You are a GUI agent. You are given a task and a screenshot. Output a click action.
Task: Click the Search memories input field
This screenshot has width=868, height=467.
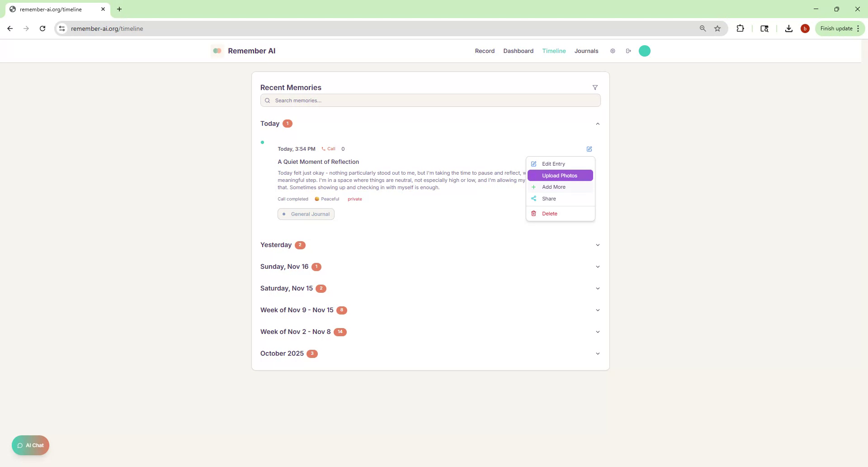pyautogui.click(x=430, y=100)
